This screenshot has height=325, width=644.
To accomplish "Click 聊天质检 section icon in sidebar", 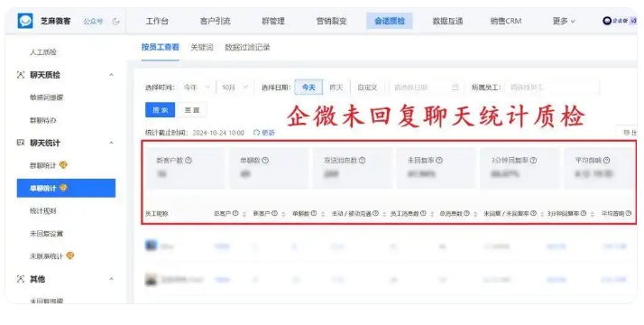I will tap(21, 75).
